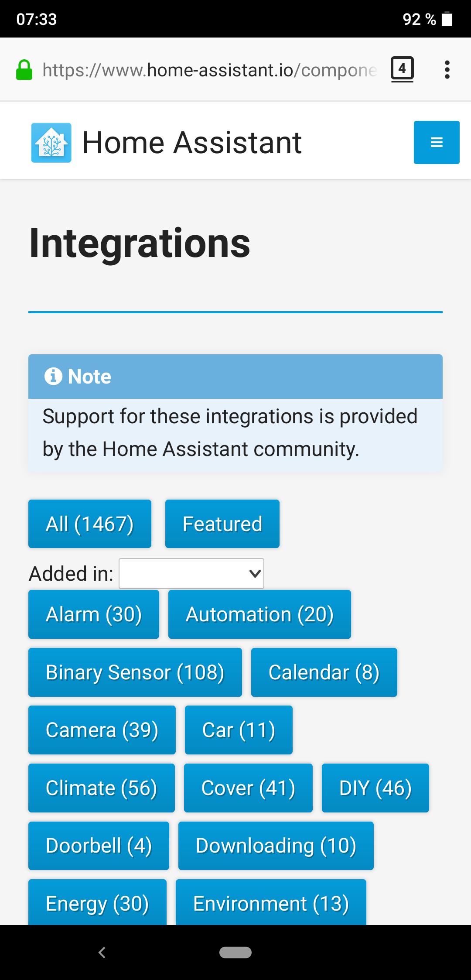Open the blue hamburger navigation menu
The height and width of the screenshot is (980, 471).
436,142
